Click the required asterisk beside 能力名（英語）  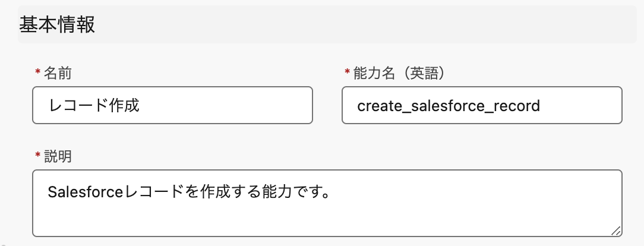click(x=347, y=73)
